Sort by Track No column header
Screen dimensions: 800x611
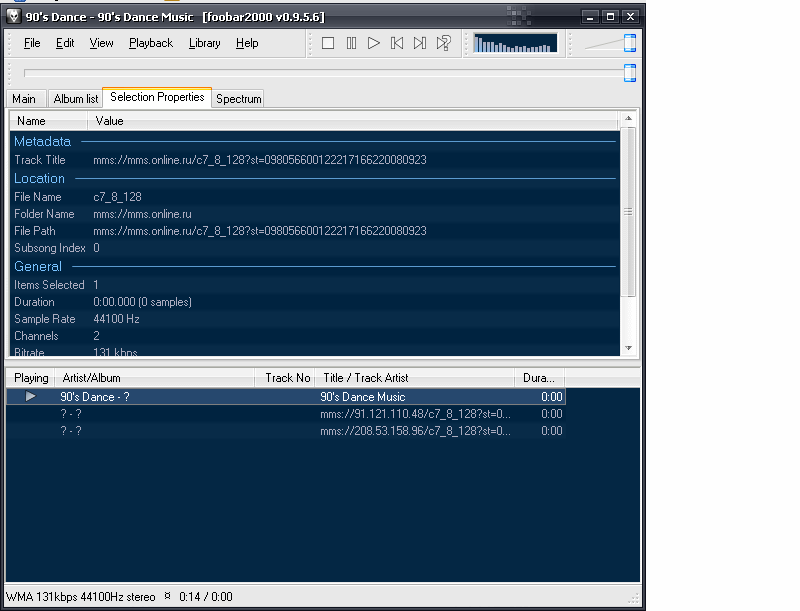point(285,378)
